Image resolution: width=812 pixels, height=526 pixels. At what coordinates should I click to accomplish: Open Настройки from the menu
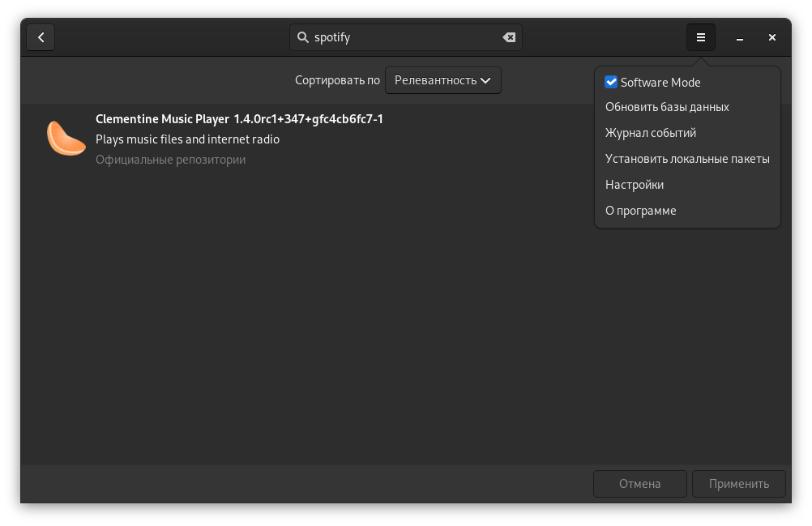click(x=635, y=185)
